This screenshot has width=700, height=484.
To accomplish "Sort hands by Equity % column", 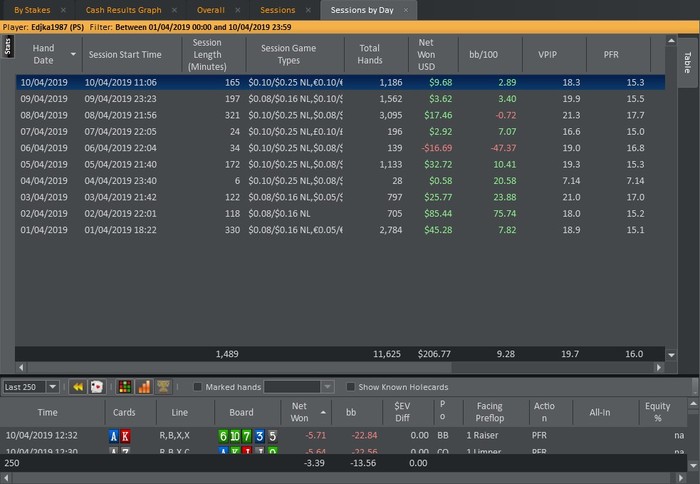I will (x=658, y=412).
